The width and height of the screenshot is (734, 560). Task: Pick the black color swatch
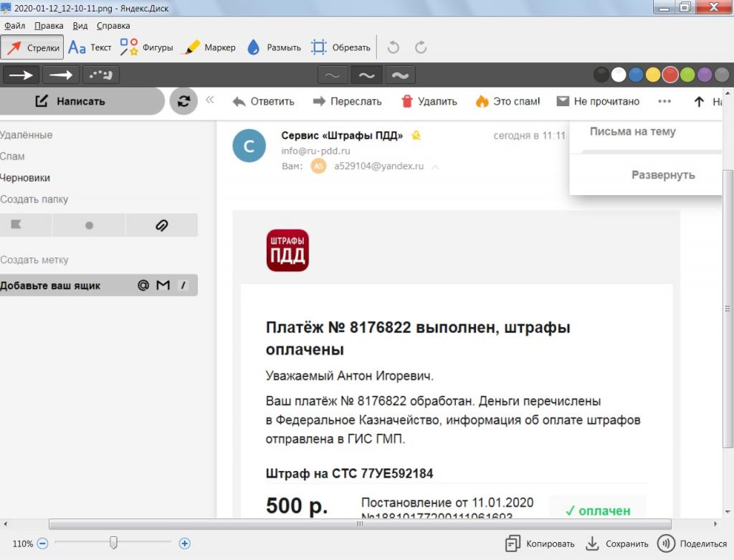coord(601,75)
